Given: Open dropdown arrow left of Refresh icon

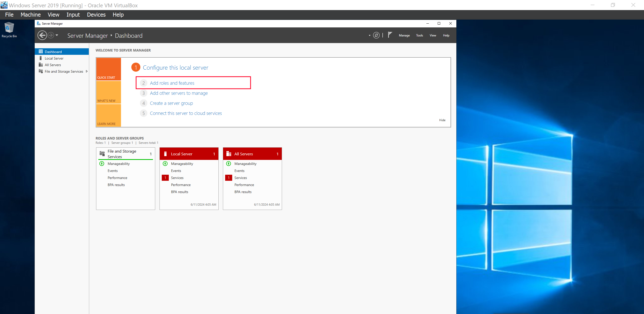Looking at the screenshot, I should 370,35.
